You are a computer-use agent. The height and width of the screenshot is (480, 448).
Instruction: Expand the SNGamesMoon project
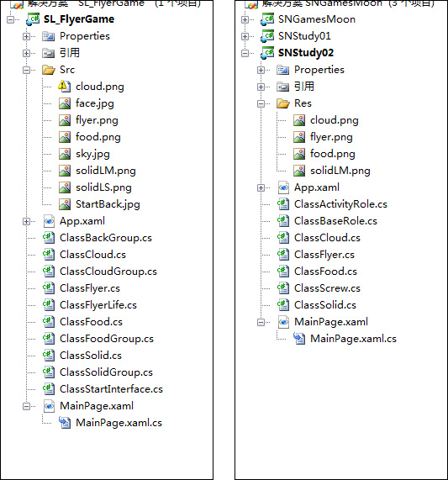(245, 20)
